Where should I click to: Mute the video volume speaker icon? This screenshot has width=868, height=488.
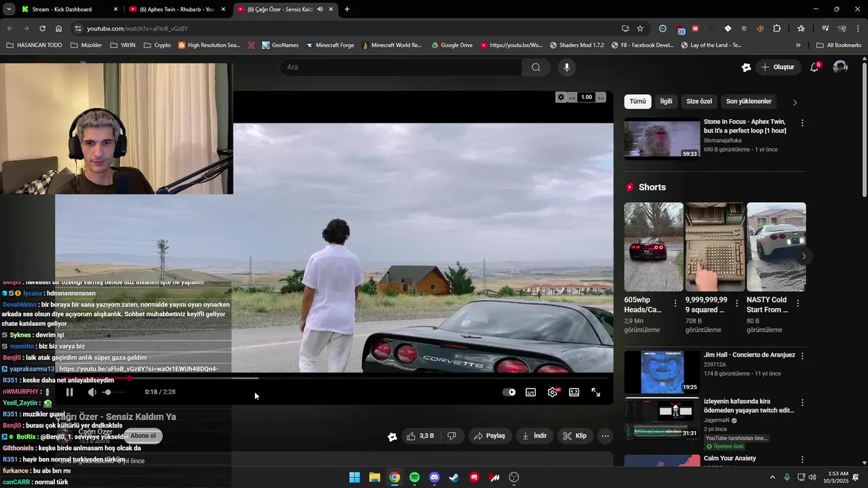[92, 392]
